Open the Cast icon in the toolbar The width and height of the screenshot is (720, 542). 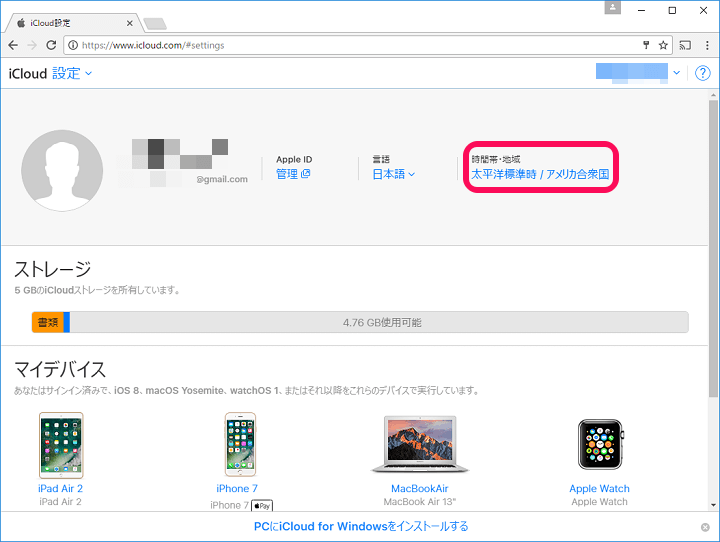click(x=685, y=45)
